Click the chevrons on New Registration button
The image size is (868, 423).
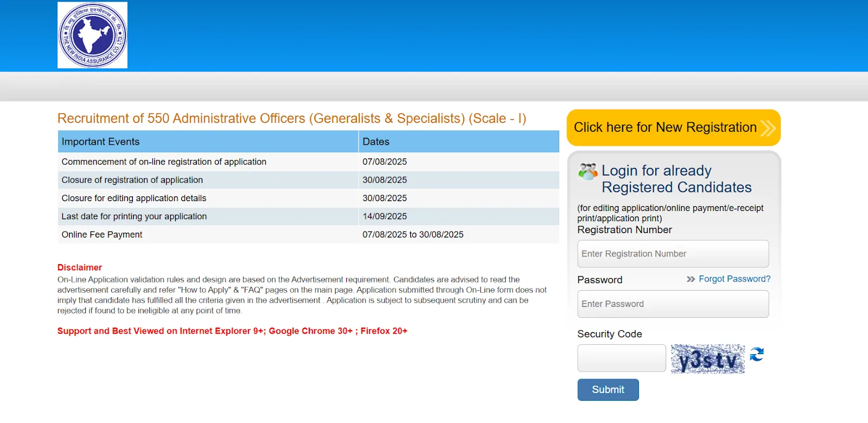click(768, 128)
